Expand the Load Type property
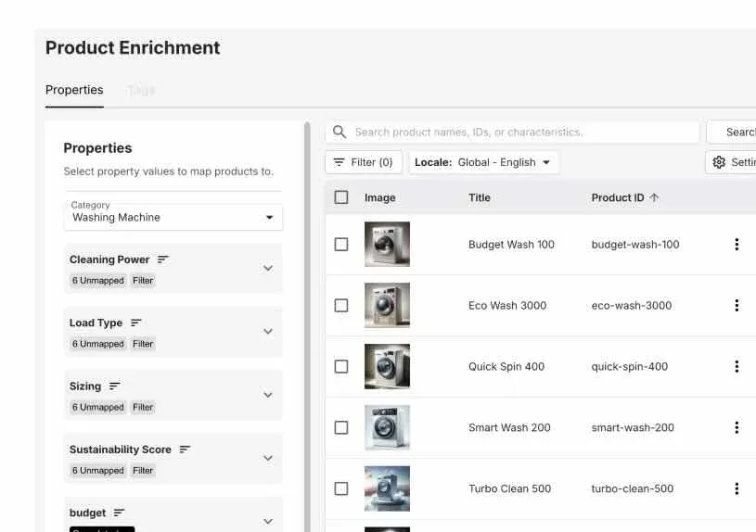756x532 pixels. (268, 331)
